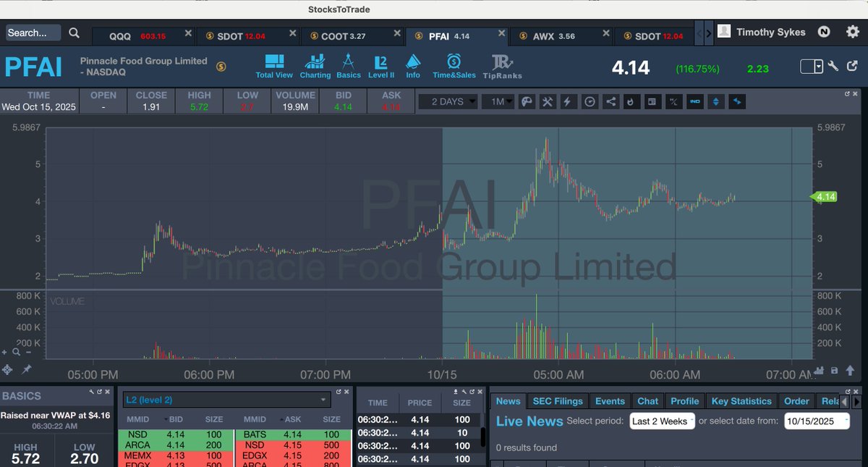Pop out the chart panel
868x467 pixels.
coord(848,94)
